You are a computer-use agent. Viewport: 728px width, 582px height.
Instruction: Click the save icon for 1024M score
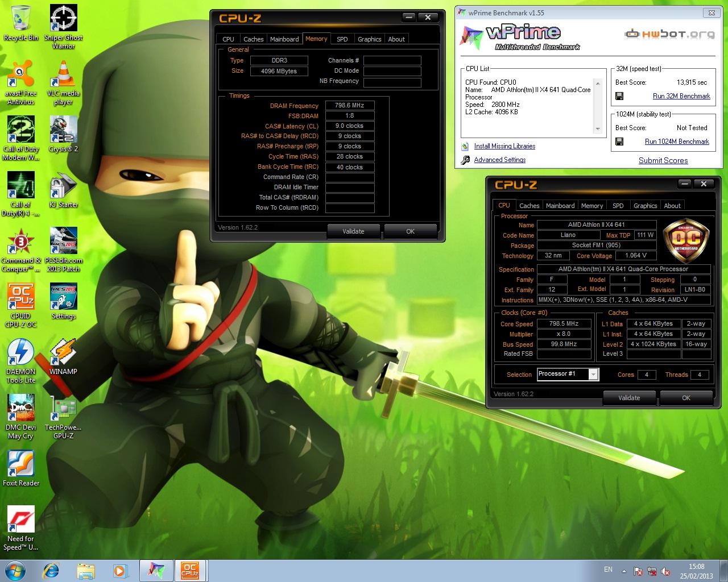pos(619,142)
